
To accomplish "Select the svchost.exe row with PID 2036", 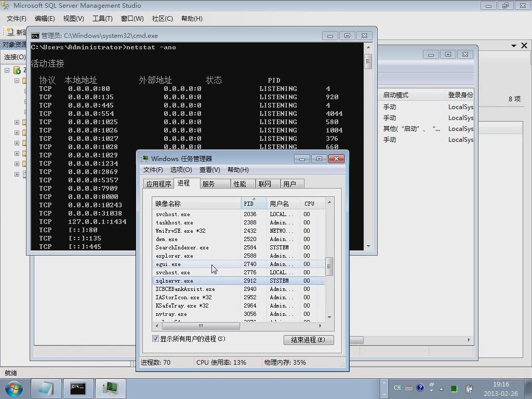I will tap(239, 214).
